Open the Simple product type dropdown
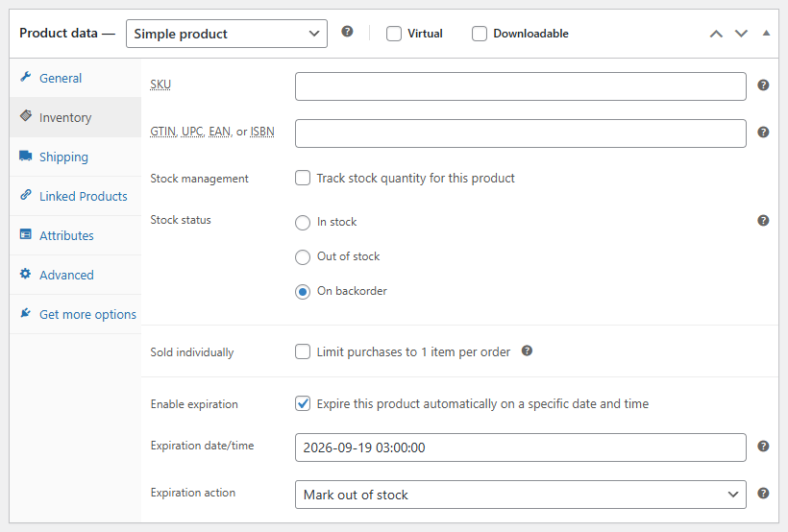The width and height of the screenshot is (788, 532). click(x=227, y=34)
